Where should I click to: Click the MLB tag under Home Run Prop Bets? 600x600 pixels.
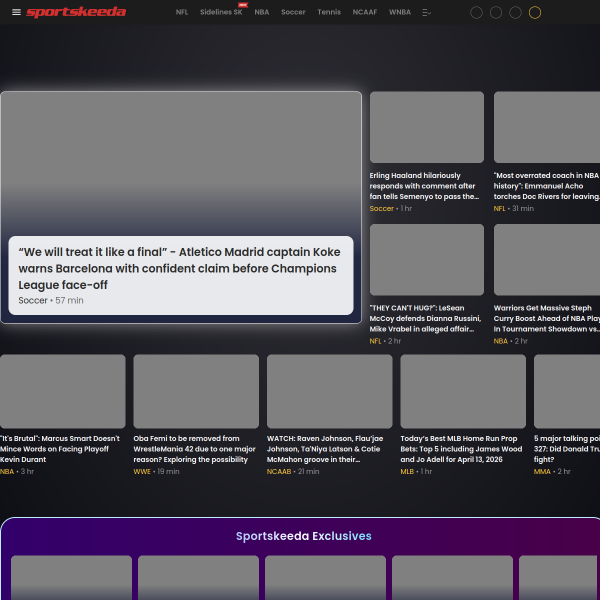tap(407, 471)
